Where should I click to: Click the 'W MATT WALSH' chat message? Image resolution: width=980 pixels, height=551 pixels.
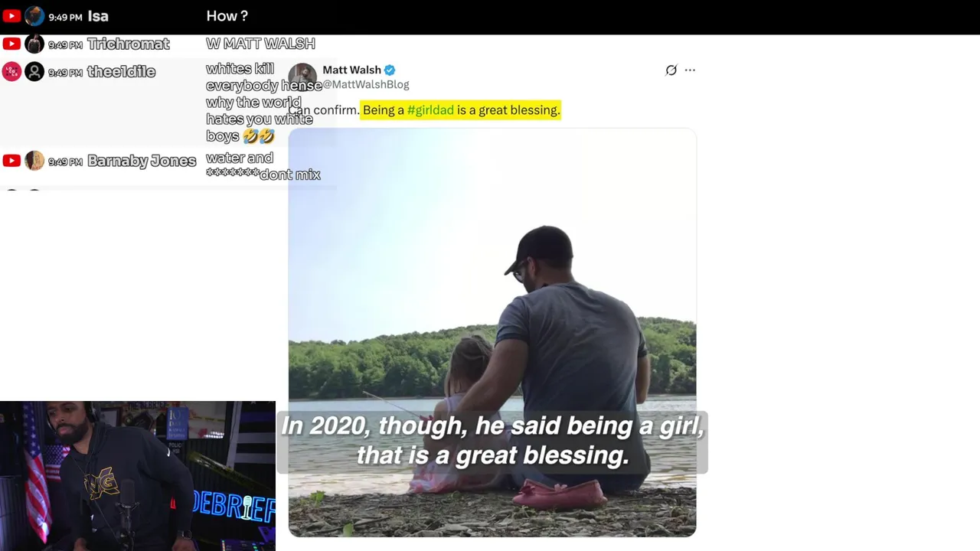(260, 44)
